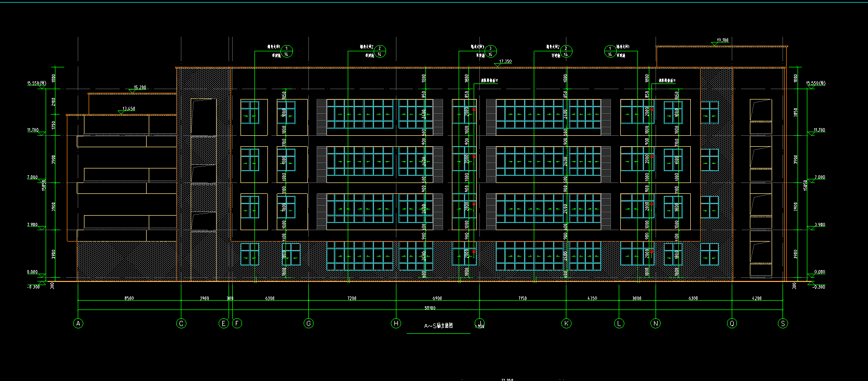Select the H axis bubble

pos(396,323)
